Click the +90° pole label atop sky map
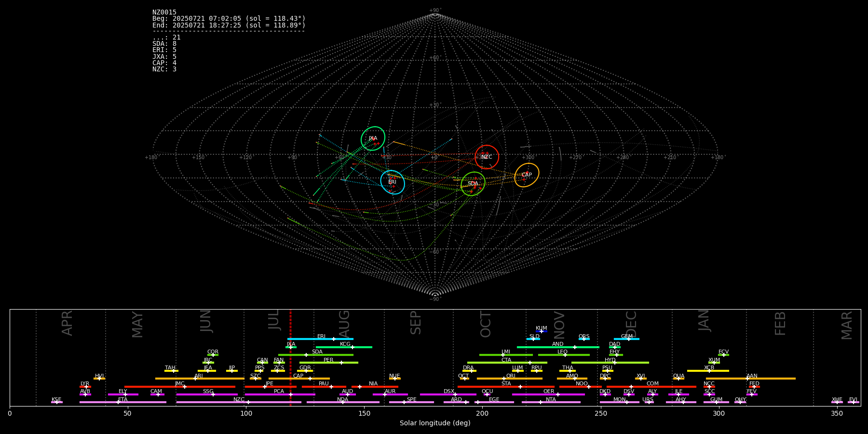 click(435, 11)
